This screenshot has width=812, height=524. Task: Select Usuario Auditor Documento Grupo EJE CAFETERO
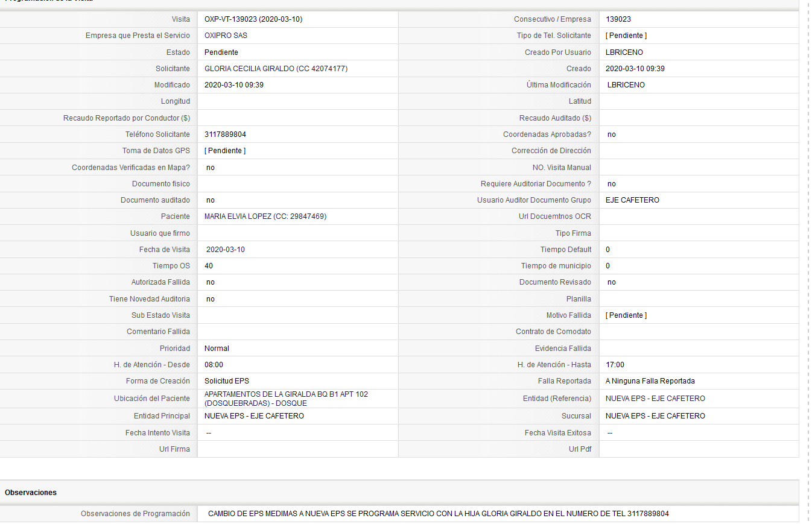coord(632,200)
